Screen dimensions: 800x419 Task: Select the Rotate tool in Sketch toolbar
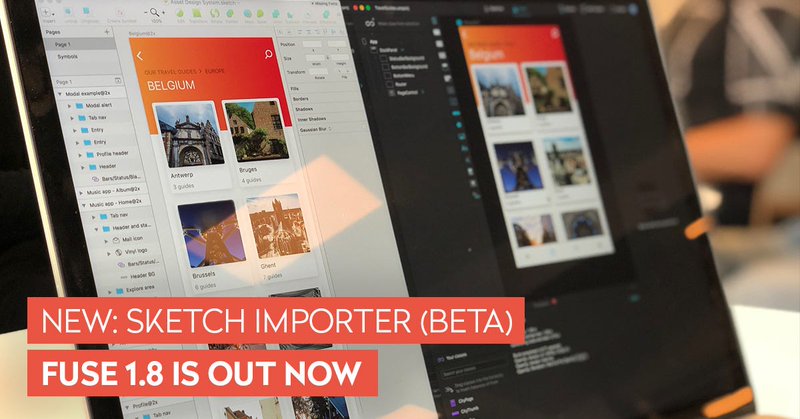[215, 14]
